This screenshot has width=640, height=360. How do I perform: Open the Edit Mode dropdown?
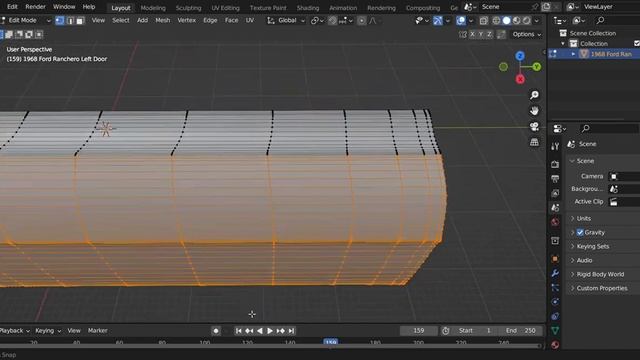26,20
